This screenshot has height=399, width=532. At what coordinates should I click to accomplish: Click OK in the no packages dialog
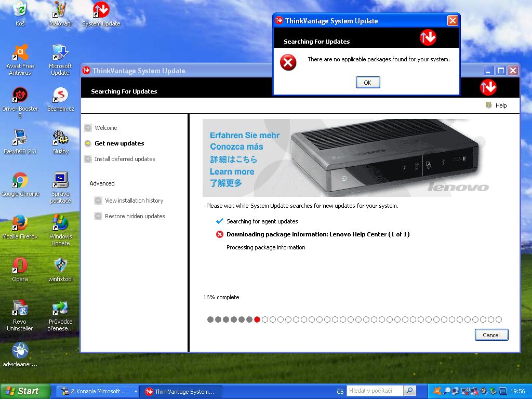click(x=368, y=83)
